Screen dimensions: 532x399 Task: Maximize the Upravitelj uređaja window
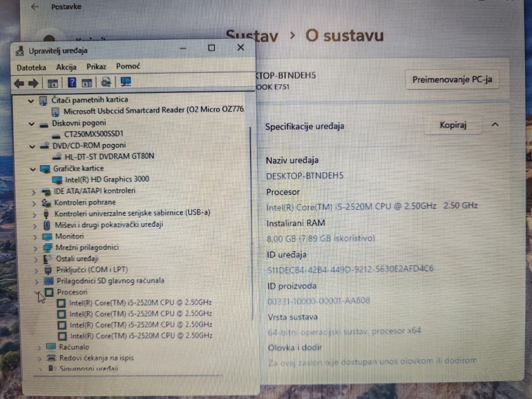click(x=211, y=48)
